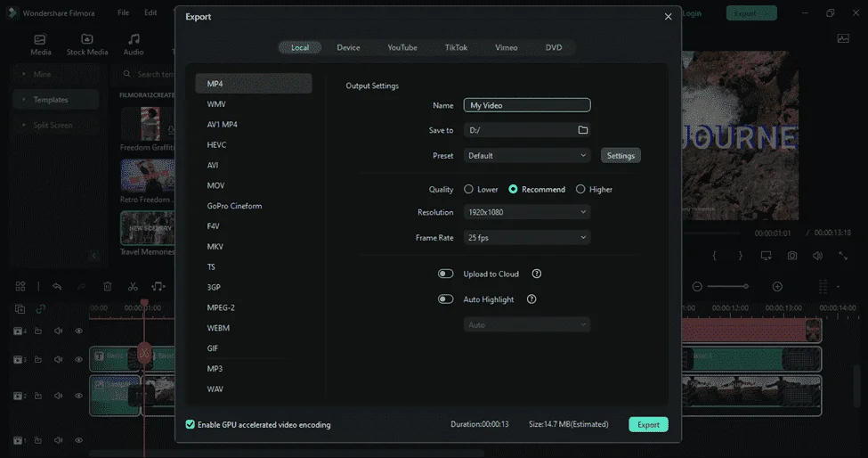Close the Export dialog
Screen dimensions: 868x458
pos(669,17)
